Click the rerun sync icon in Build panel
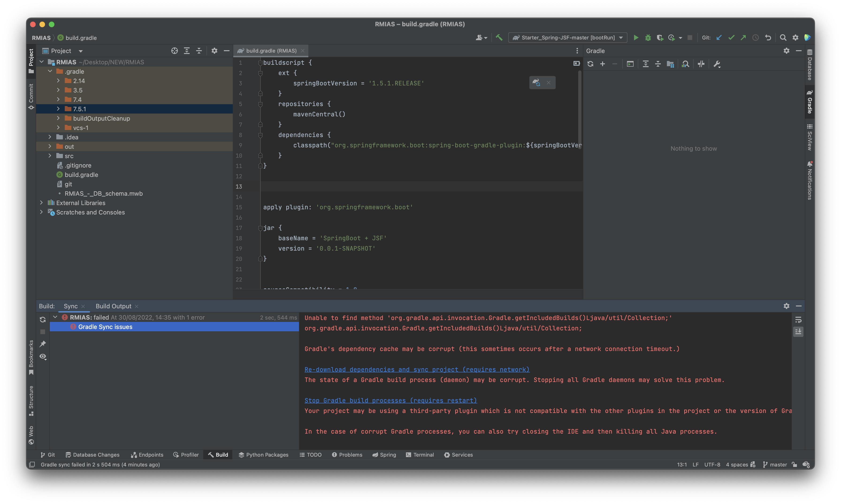841x504 pixels. click(x=43, y=320)
